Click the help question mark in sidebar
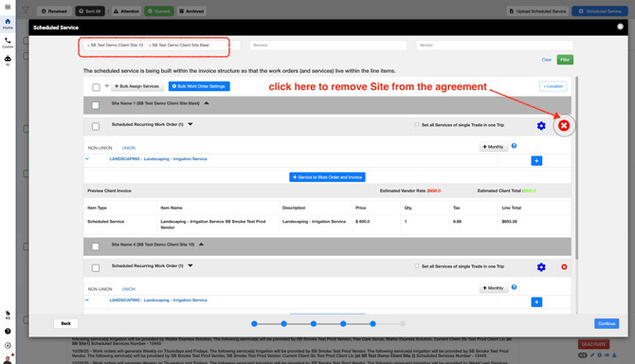This screenshot has width=635, height=364. tap(8, 331)
